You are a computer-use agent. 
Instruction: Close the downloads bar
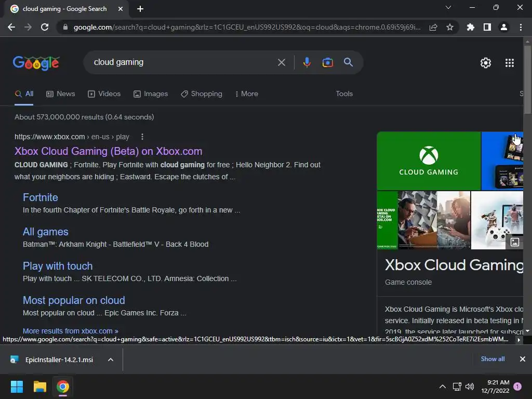click(523, 359)
